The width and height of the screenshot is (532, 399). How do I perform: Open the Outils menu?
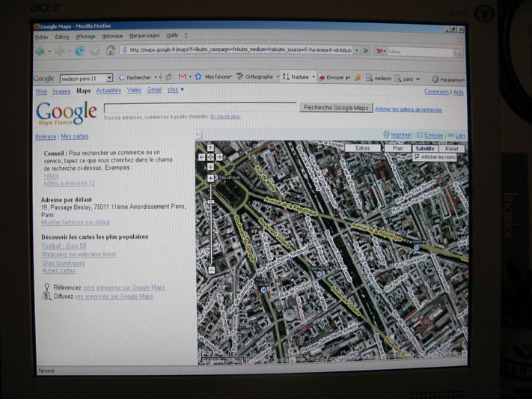tap(171, 35)
